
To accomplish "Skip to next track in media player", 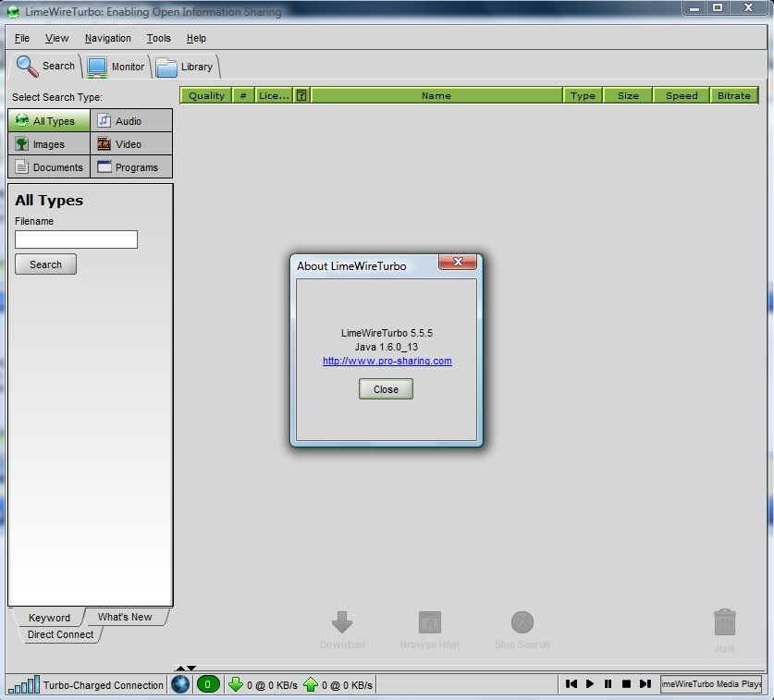I will pyautogui.click(x=645, y=683).
